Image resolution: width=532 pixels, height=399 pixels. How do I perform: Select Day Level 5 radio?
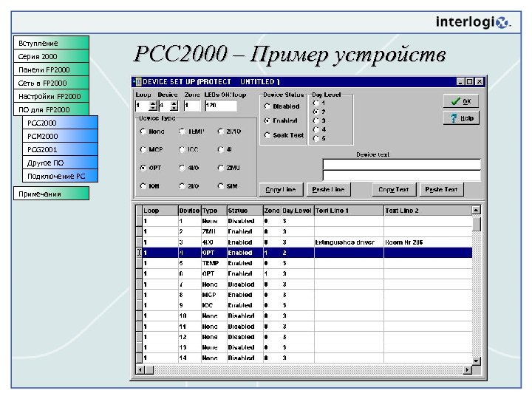[316, 138]
